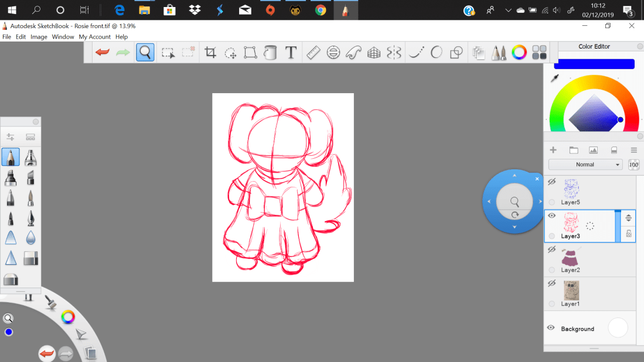
Task: Select the Crop tool in top toolbar
Action: tap(210, 53)
